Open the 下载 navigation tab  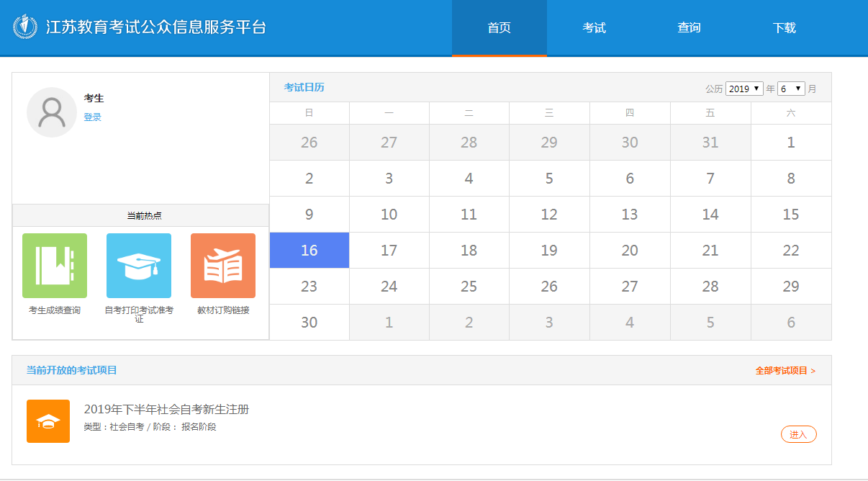coord(784,28)
